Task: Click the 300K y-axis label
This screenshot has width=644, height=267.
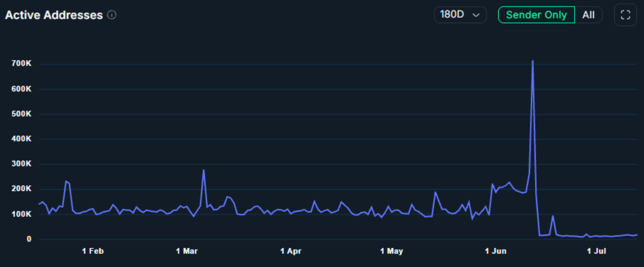Action: [21, 164]
